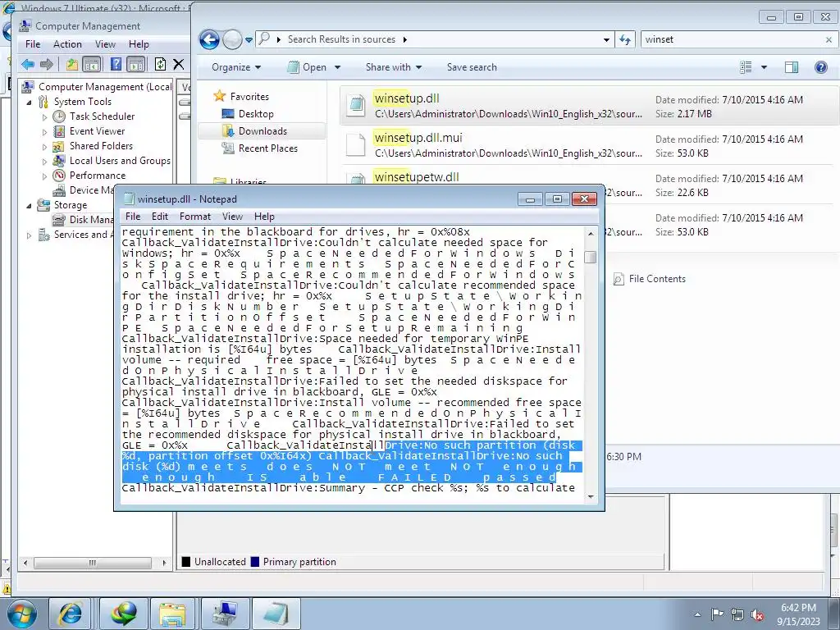This screenshot has width=840, height=630.
Task: Expand the Task Scheduler node
Action: point(44,116)
